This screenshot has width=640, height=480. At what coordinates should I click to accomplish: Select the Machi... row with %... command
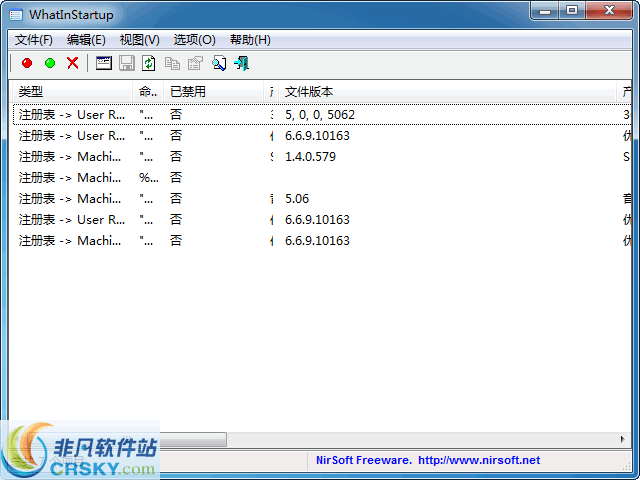click(x=322, y=178)
